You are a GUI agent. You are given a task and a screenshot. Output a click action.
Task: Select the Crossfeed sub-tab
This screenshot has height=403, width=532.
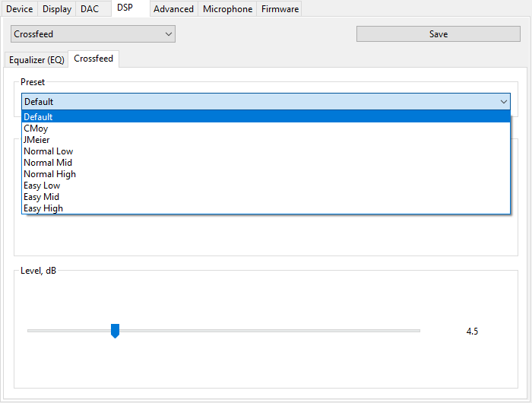pos(93,59)
